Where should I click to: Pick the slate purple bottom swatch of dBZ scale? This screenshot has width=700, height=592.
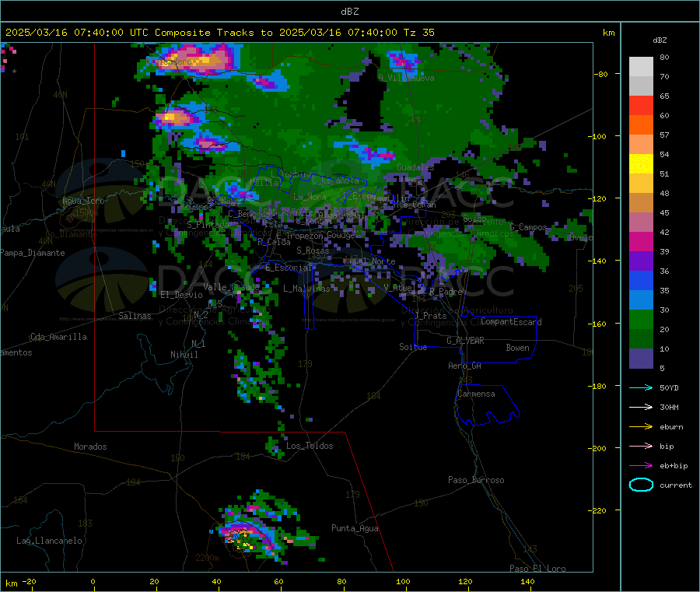click(x=641, y=359)
